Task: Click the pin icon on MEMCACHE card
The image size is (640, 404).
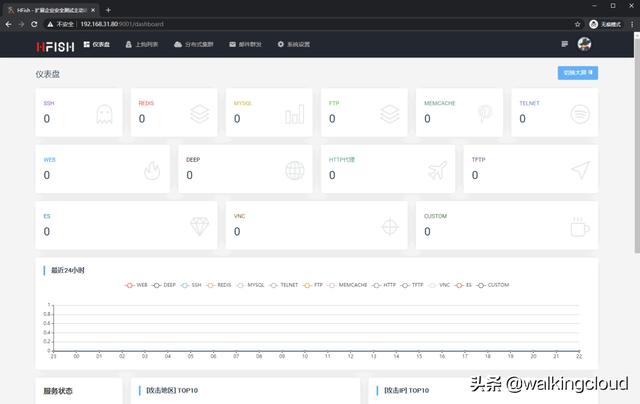Action: point(485,113)
